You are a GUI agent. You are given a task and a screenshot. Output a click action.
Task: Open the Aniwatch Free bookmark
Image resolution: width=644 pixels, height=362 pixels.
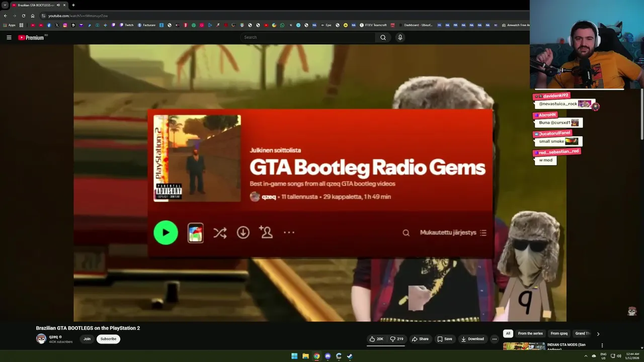coord(515,25)
